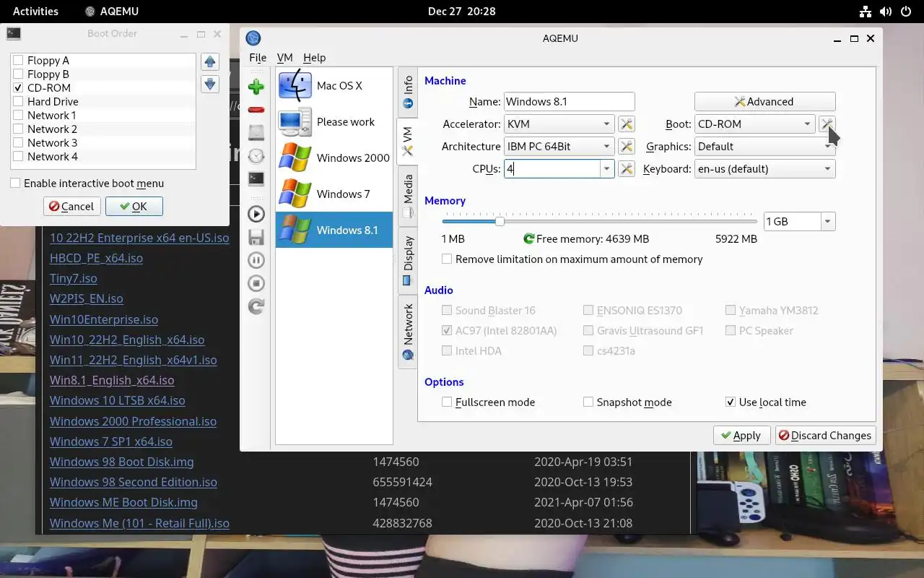Open the Win8.1_English_x64.iso link
This screenshot has height=578, width=924.
(112, 380)
